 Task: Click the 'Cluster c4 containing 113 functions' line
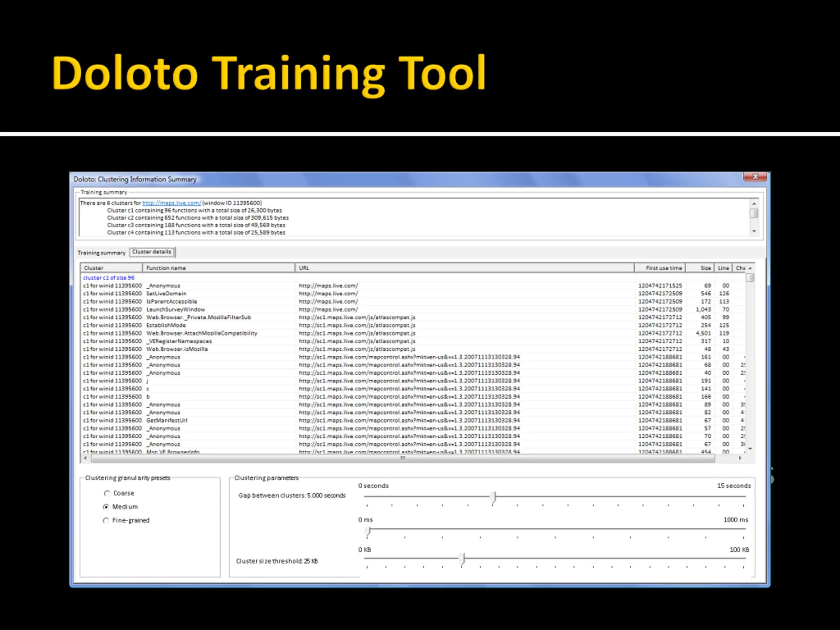click(x=196, y=232)
